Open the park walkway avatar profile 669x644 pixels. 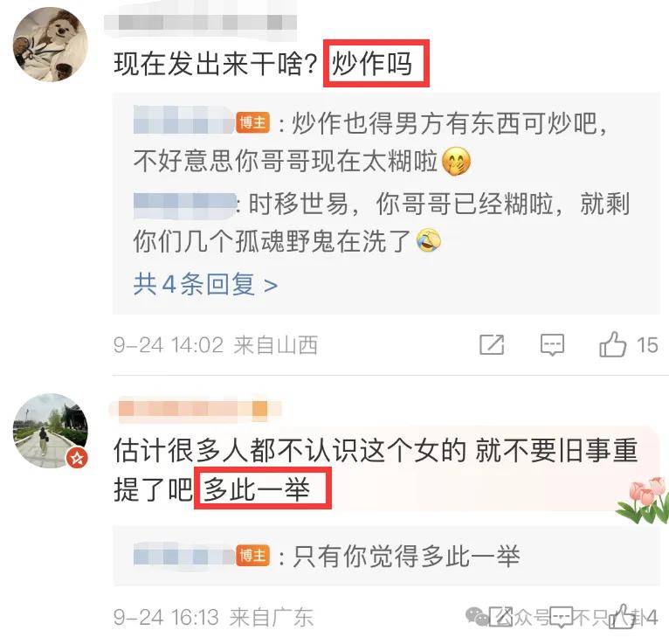(51, 431)
